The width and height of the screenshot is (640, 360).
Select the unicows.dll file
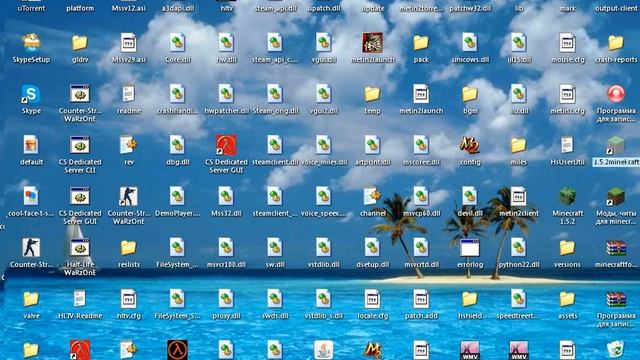click(470, 43)
